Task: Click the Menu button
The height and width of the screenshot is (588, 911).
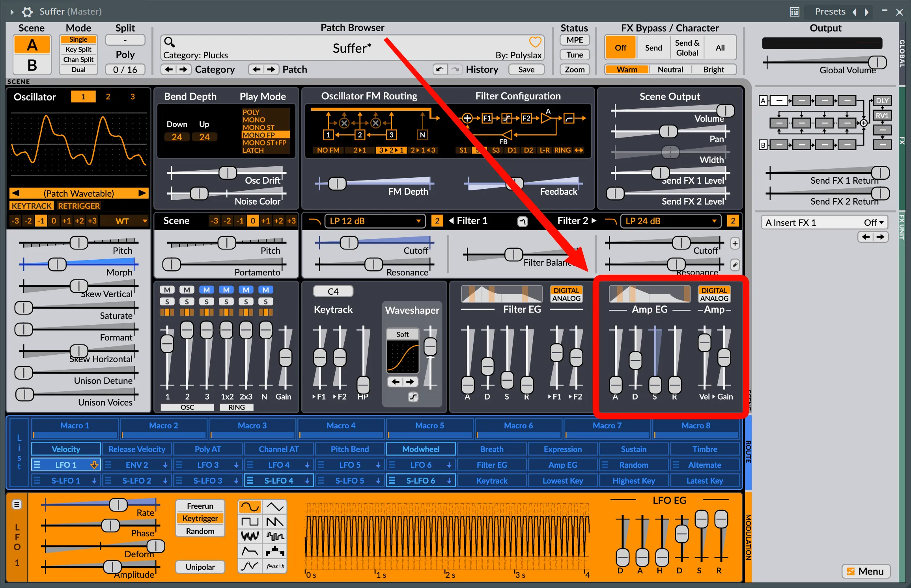Action: click(866, 571)
